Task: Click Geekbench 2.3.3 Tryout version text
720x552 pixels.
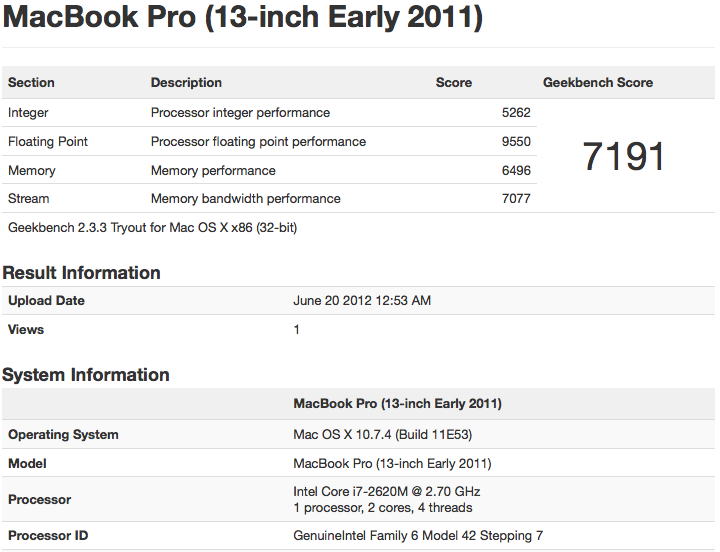Action: 152,228
